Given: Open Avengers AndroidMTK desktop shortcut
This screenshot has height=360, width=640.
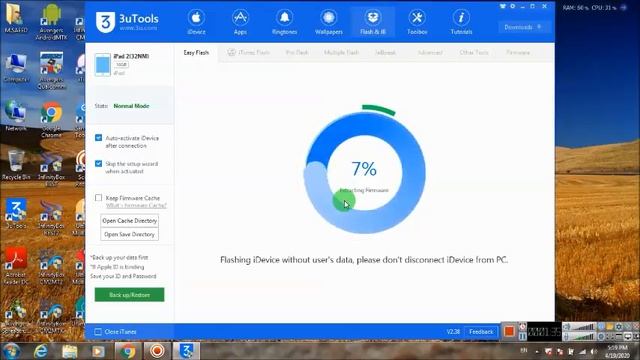Looking at the screenshot, I should 51,22.
